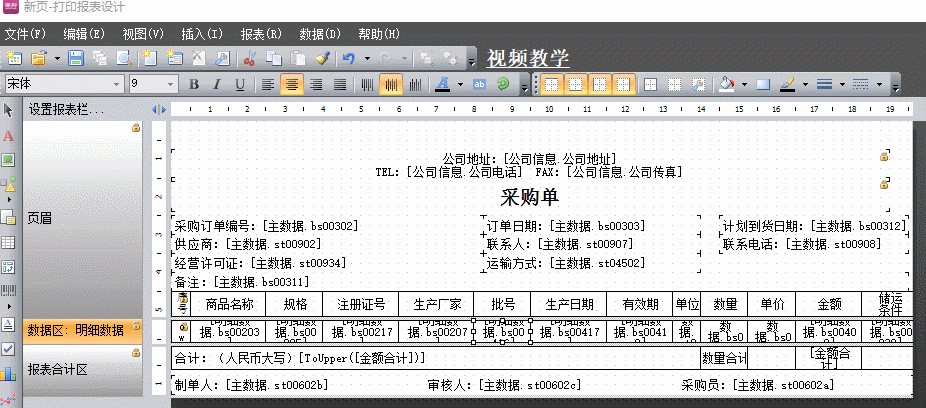Screen dimensions: 926x408
Task: Click the font color A swatch
Action: click(x=442, y=84)
